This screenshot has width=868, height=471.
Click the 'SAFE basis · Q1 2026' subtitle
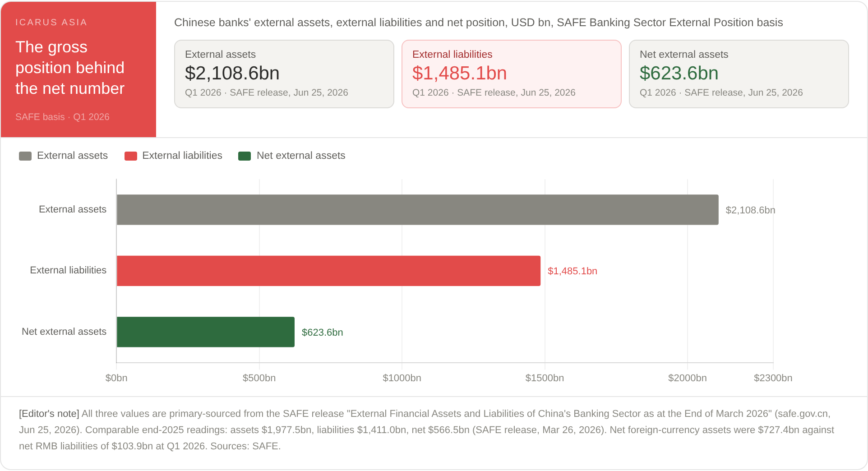pyautogui.click(x=62, y=117)
